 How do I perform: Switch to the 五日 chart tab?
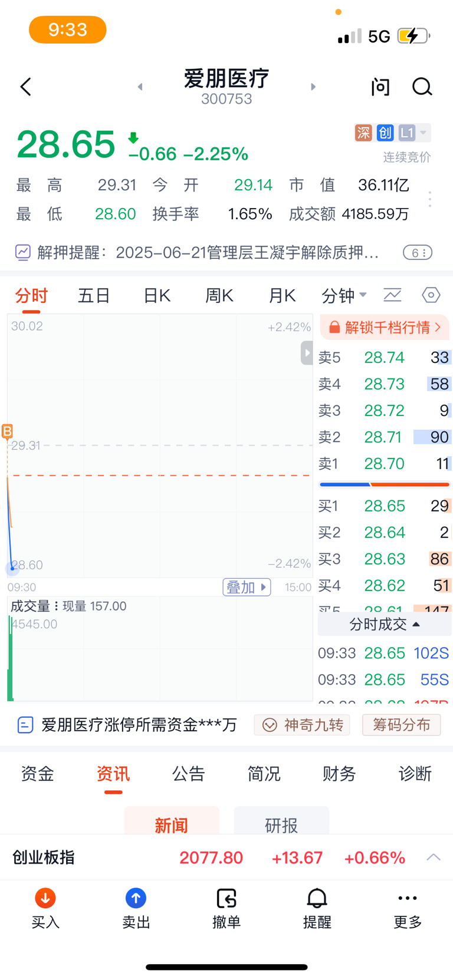pyautogui.click(x=94, y=295)
